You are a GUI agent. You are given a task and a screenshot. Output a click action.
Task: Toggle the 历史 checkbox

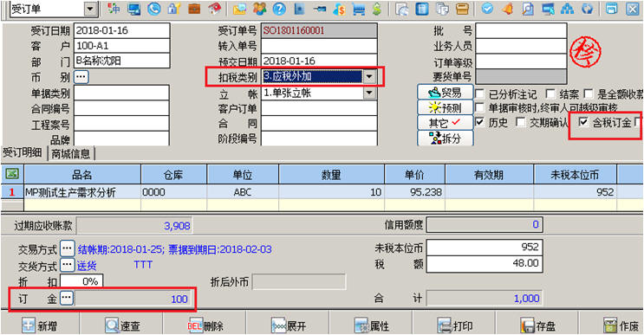tap(479, 122)
